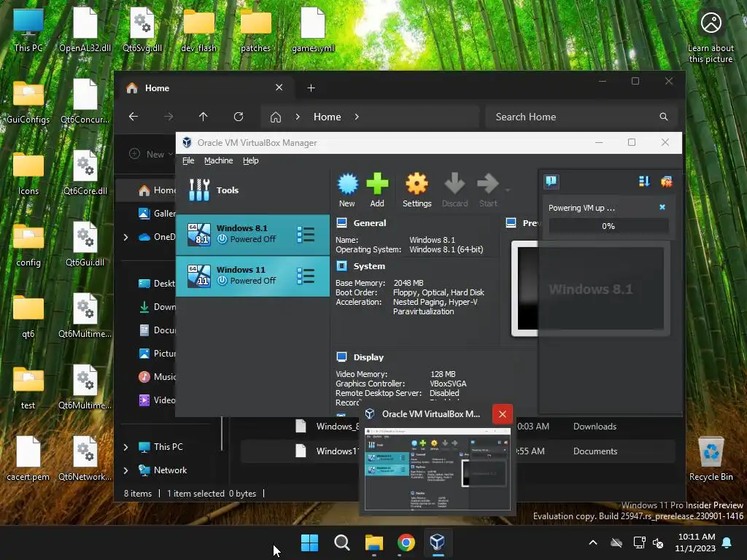Open the notification bell in tray

coord(727,542)
